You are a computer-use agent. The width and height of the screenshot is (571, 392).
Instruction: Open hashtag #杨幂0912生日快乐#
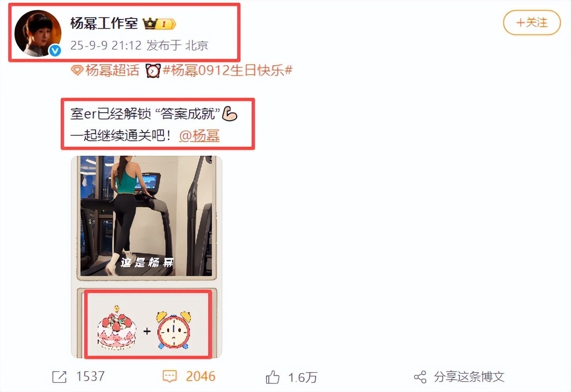[x=228, y=71]
